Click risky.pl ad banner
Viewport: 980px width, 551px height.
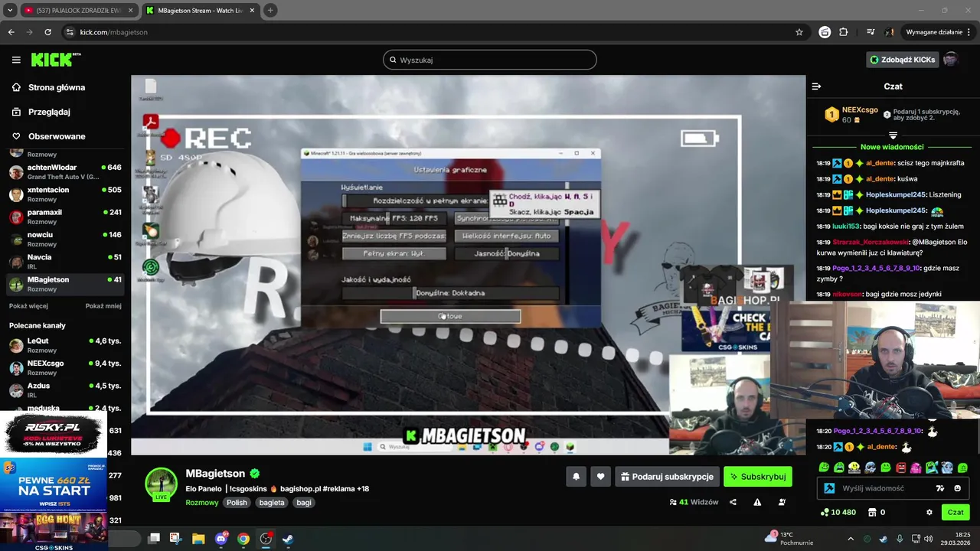[54, 435]
